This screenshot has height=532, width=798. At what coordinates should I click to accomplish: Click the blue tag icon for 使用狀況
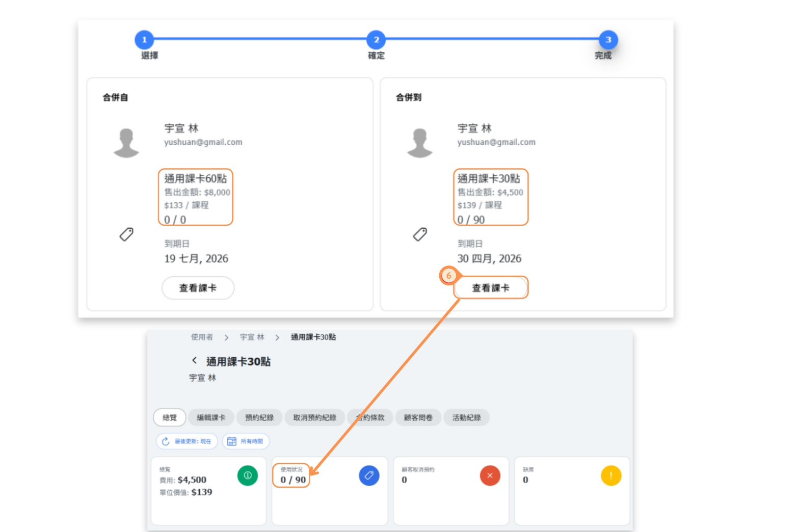point(369,475)
